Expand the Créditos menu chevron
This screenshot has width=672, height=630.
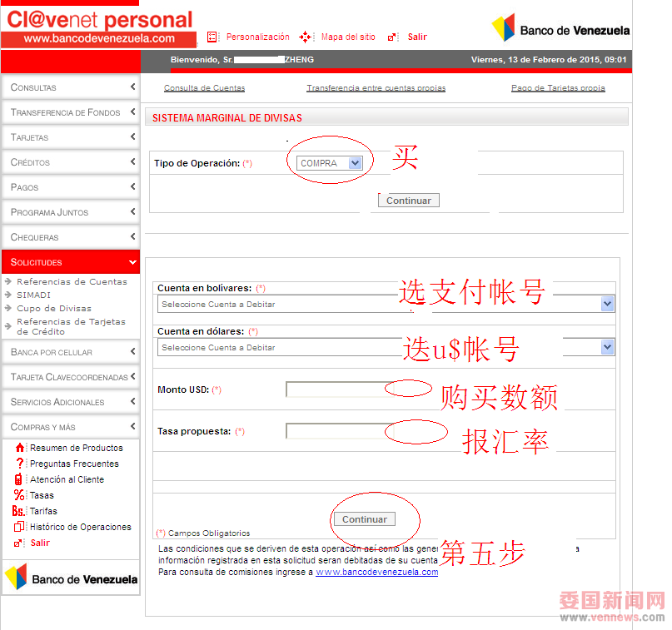pos(133,161)
